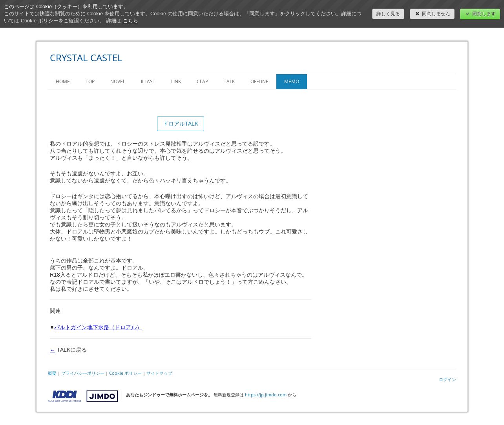Image resolution: width=504 pixels, height=425 pixels.
Task: Open the TOP menu item
Action: pyautogui.click(x=90, y=82)
